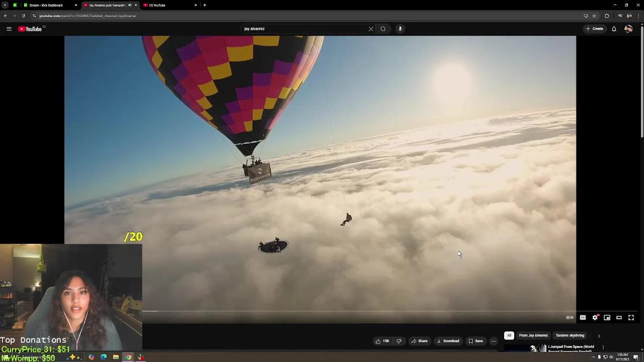This screenshot has height=362, width=644.
Task: Open Chrome three-dot menu
Action: pyautogui.click(x=639, y=16)
